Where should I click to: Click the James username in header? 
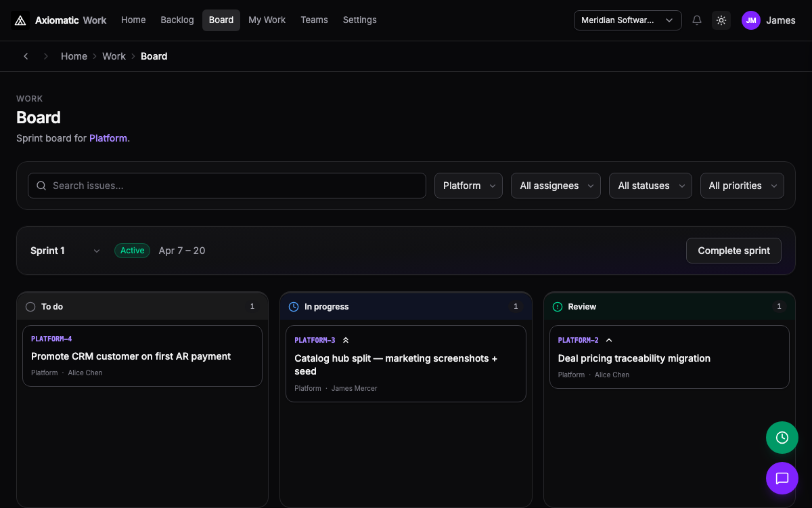(x=781, y=20)
